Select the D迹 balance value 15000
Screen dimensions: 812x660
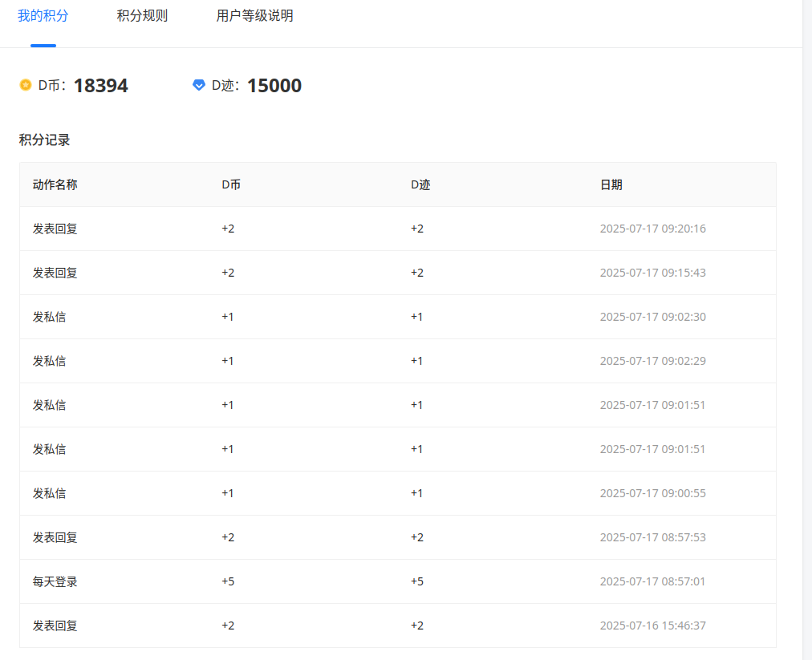[x=274, y=86]
